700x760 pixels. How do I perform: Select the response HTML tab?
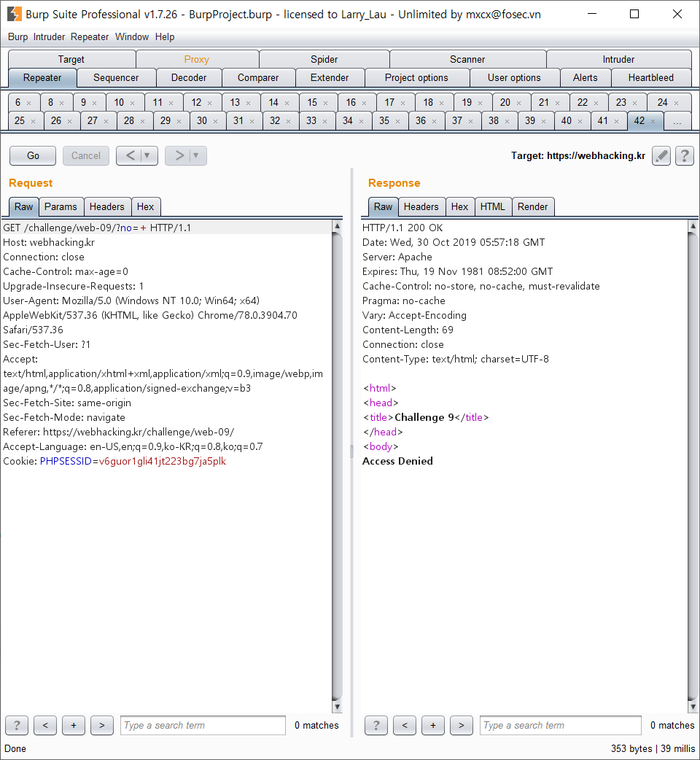[x=493, y=207]
